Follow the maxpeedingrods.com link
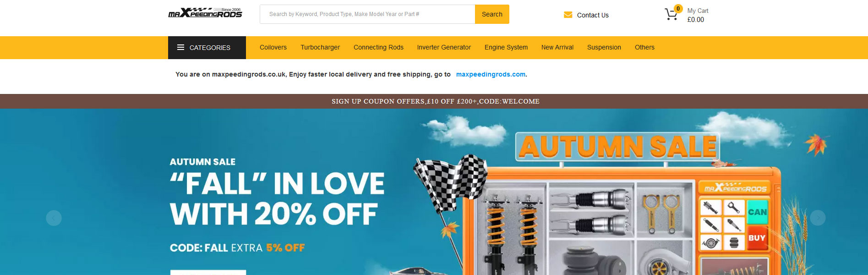868x275 pixels. (491, 74)
